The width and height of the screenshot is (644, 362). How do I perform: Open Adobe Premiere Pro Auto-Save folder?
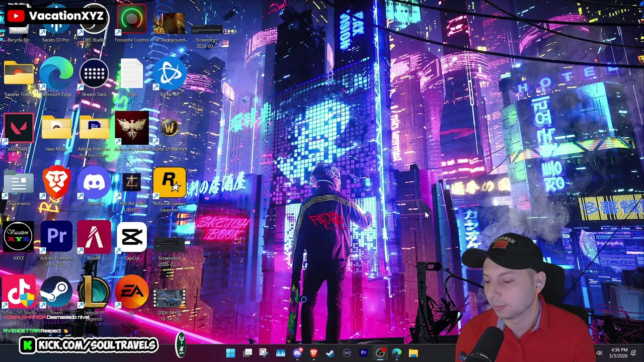[94, 136]
